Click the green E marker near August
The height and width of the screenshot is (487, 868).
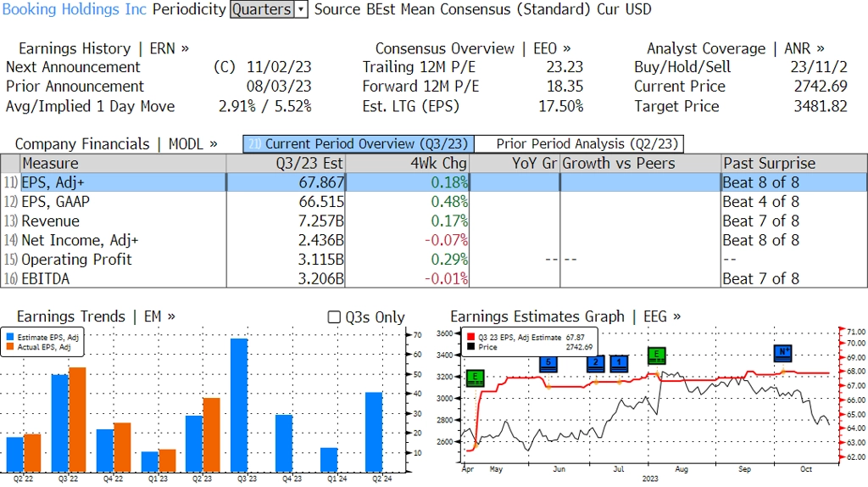tap(656, 355)
